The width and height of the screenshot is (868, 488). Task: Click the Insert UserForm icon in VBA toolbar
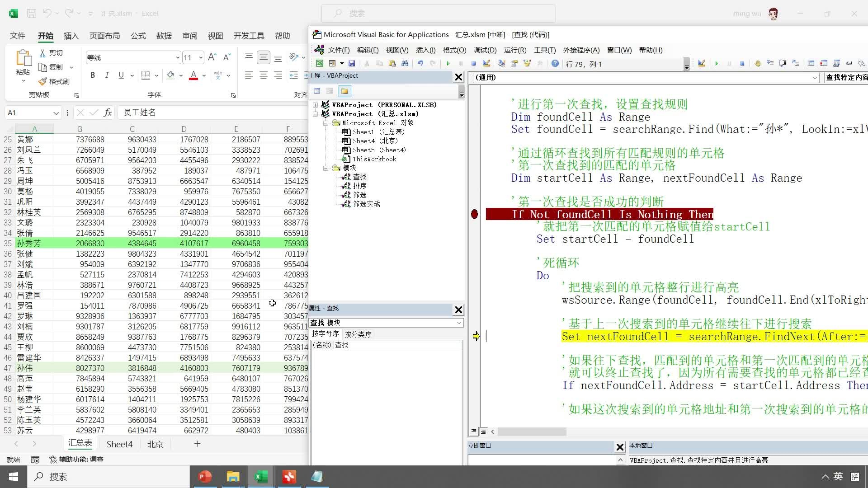pyautogui.click(x=332, y=64)
